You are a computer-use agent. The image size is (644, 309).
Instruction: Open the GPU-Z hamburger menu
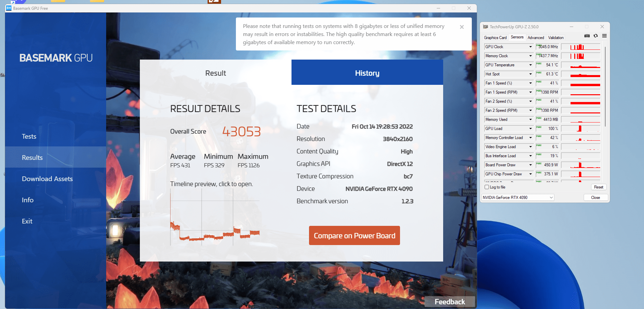(x=605, y=36)
